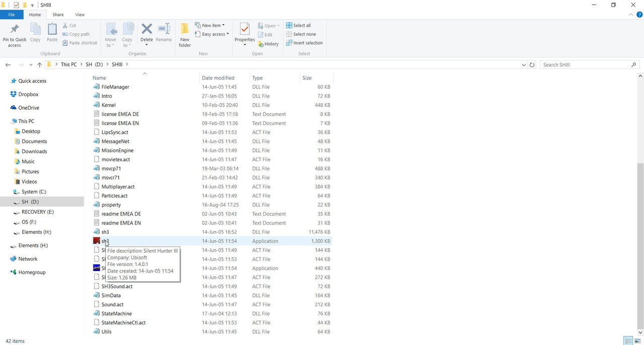Go back with the Back arrow
644x345 pixels.
point(8,64)
